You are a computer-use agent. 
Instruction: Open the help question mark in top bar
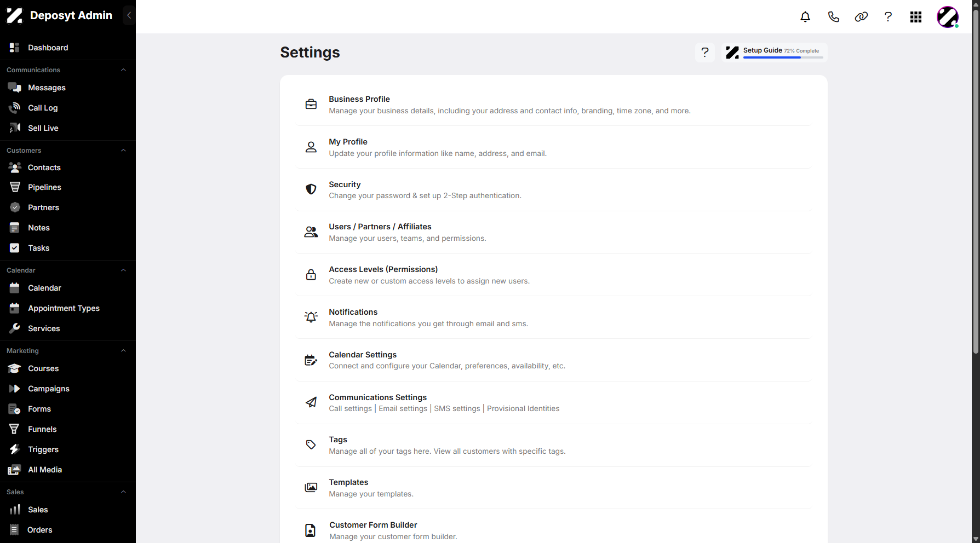coord(888,17)
